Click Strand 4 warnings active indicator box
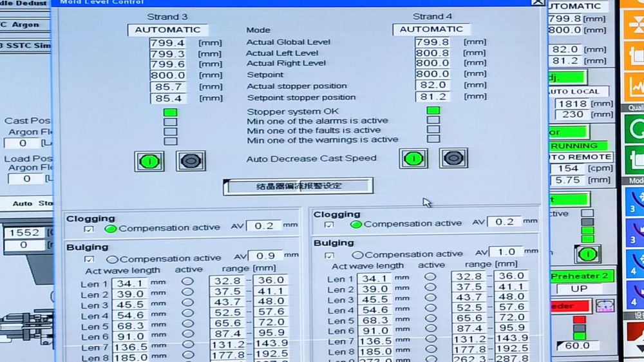644x362 pixels. tap(433, 138)
